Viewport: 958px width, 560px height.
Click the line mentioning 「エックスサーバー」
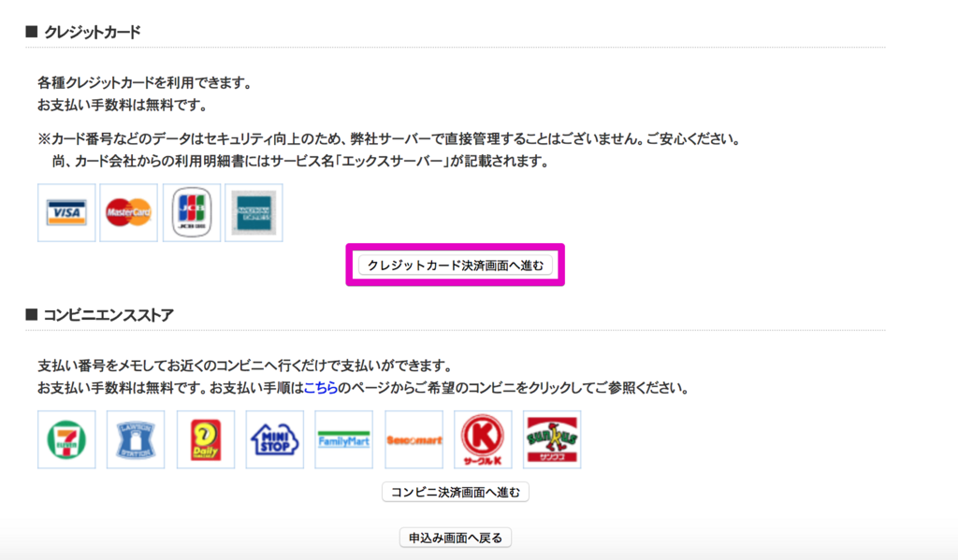pos(300,161)
